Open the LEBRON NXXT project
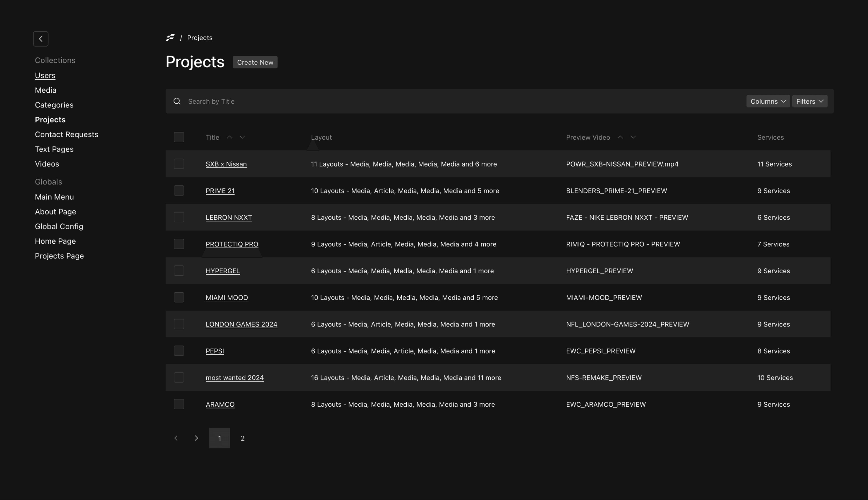Screen dimensions: 868x500 (229, 218)
